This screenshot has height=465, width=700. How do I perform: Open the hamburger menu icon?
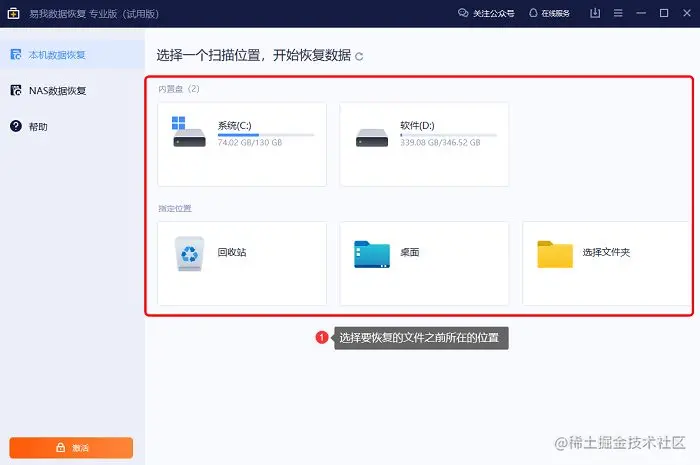618,13
